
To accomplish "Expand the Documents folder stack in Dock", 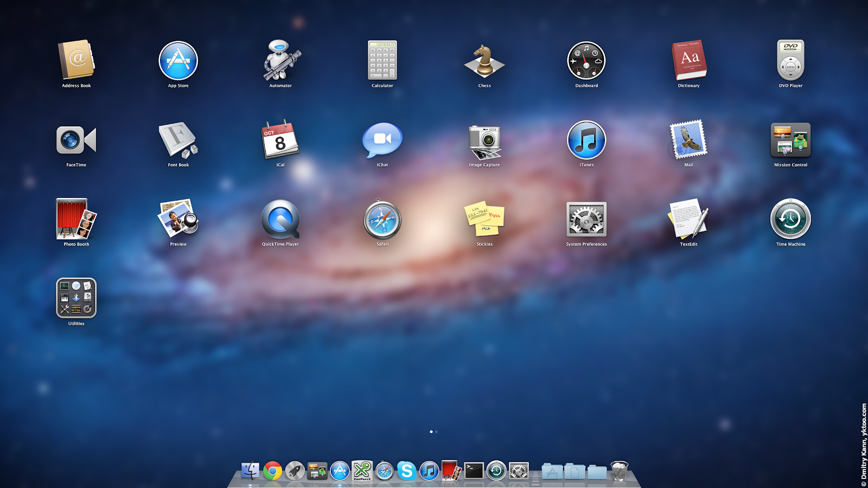I will (x=575, y=471).
